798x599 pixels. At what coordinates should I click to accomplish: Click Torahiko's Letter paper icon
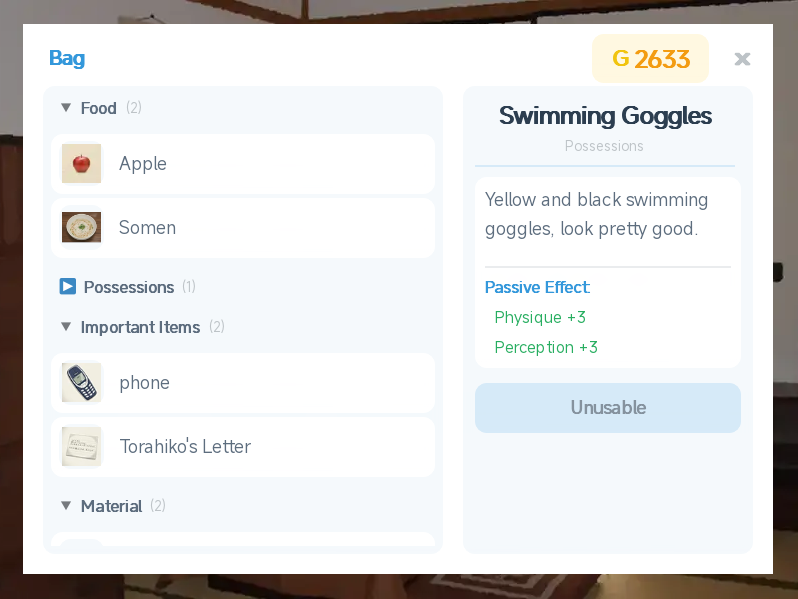point(81,447)
